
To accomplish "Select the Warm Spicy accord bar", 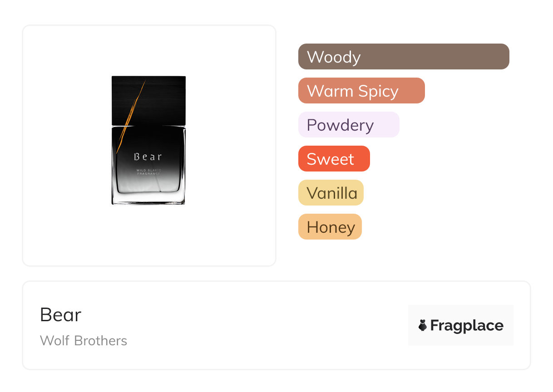I will tap(361, 91).
